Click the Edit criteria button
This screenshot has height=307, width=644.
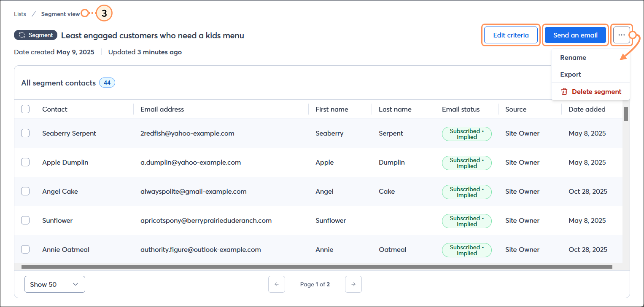(x=511, y=35)
